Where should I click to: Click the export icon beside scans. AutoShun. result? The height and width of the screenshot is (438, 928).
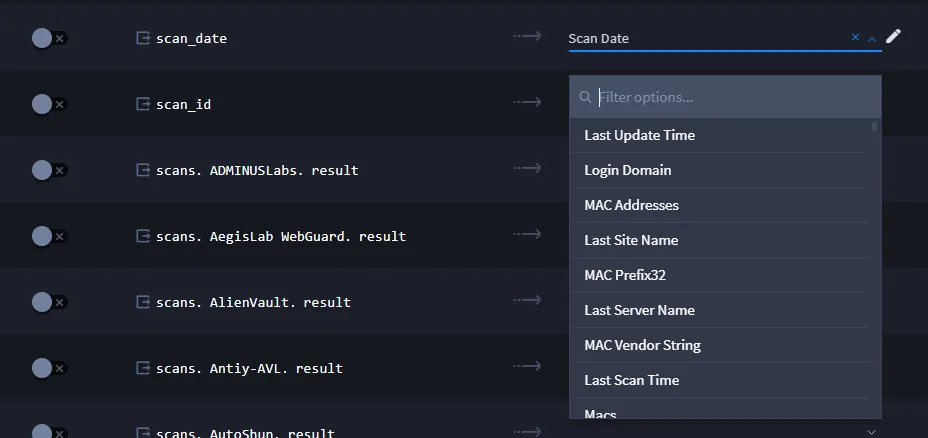tap(143, 433)
